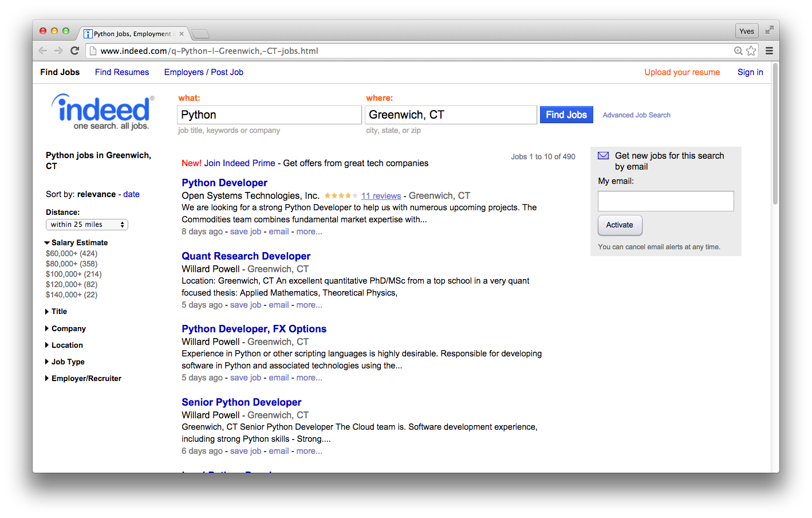Click more... on the 8 days ago listing

point(309,231)
